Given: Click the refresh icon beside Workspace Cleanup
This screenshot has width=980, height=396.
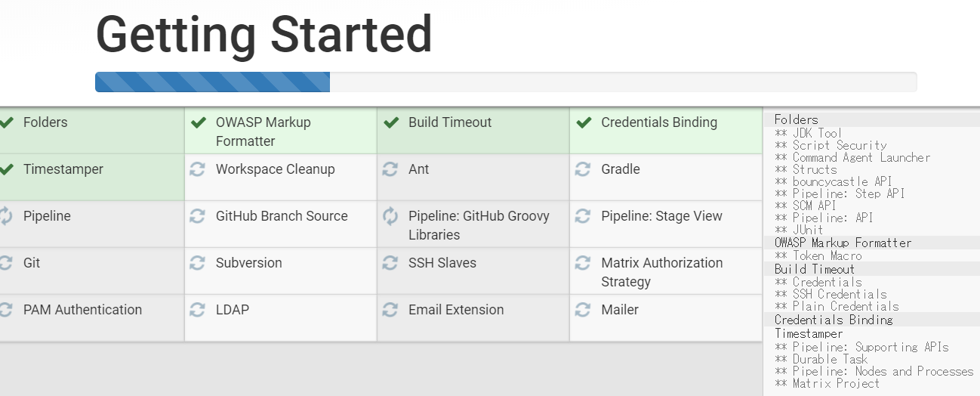Looking at the screenshot, I should (198, 169).
